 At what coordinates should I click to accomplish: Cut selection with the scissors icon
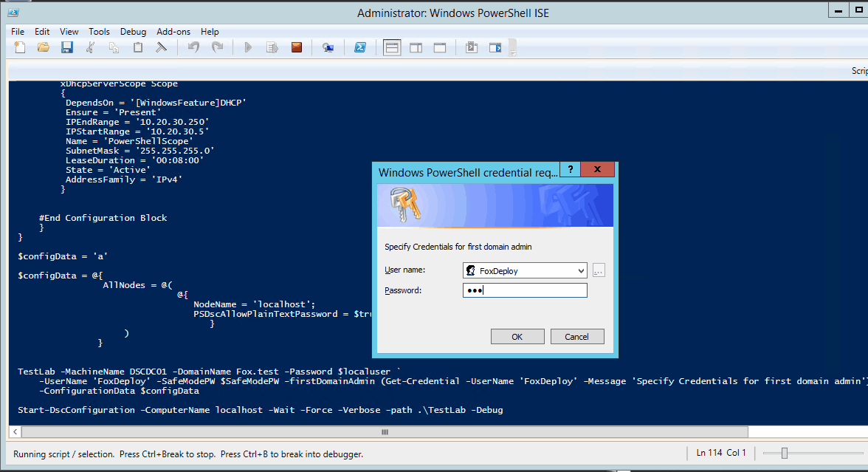pyautogui.click(x=90, y=47)
